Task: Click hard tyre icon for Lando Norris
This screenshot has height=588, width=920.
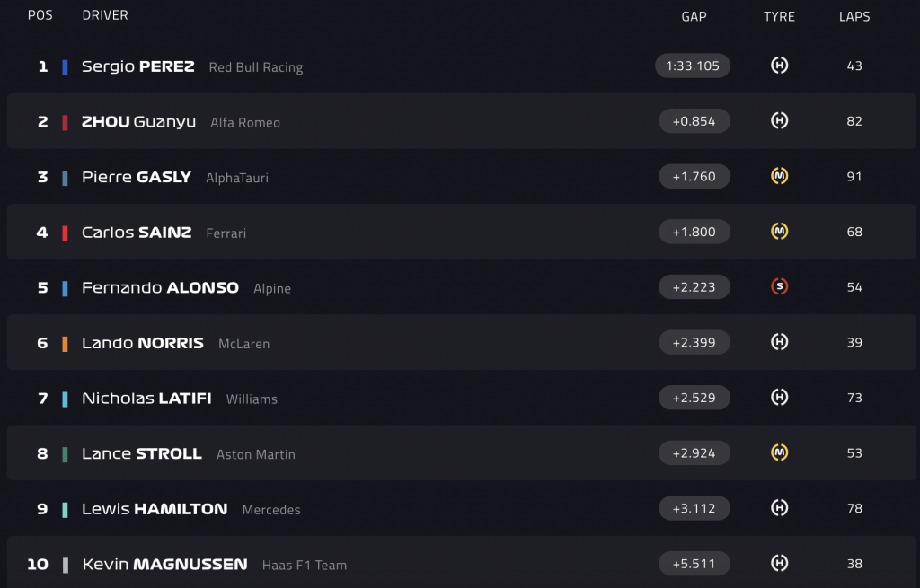Action: tap(780, 342)
